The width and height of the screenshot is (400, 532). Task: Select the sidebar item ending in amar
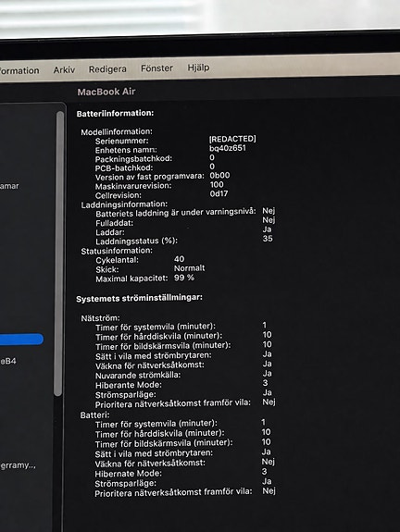point(9,186)
